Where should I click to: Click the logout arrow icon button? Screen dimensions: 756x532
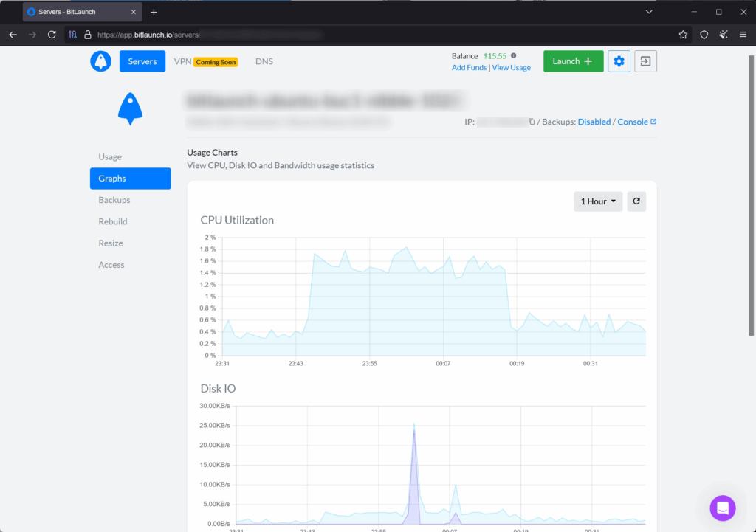[x=645, y=61]
